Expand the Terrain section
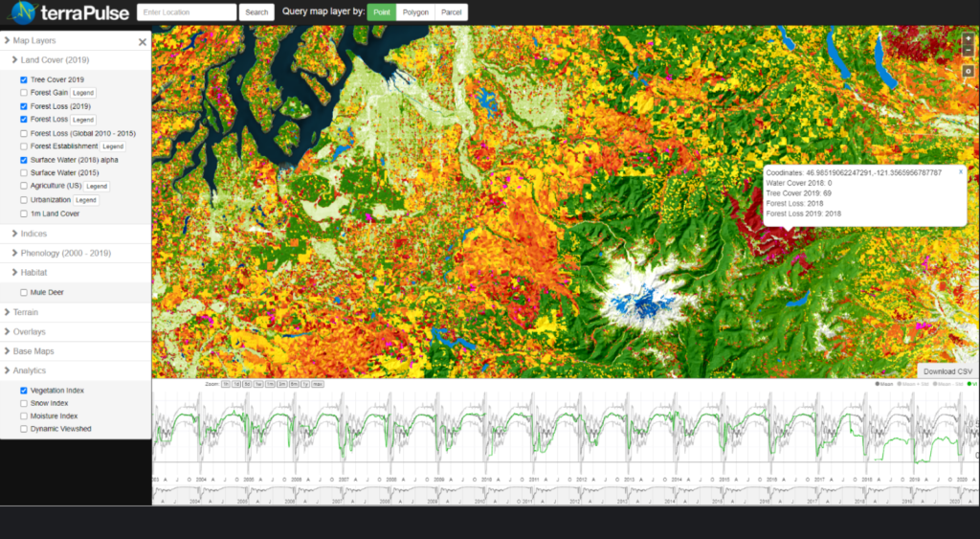The image size is (980, 539). click(26, 312)
